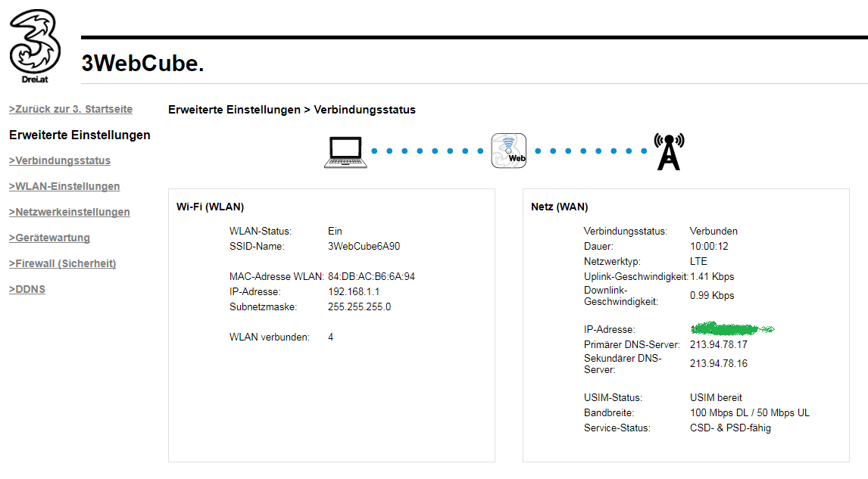
Task: Click the Subnetzmaske label
Action: 263,306
